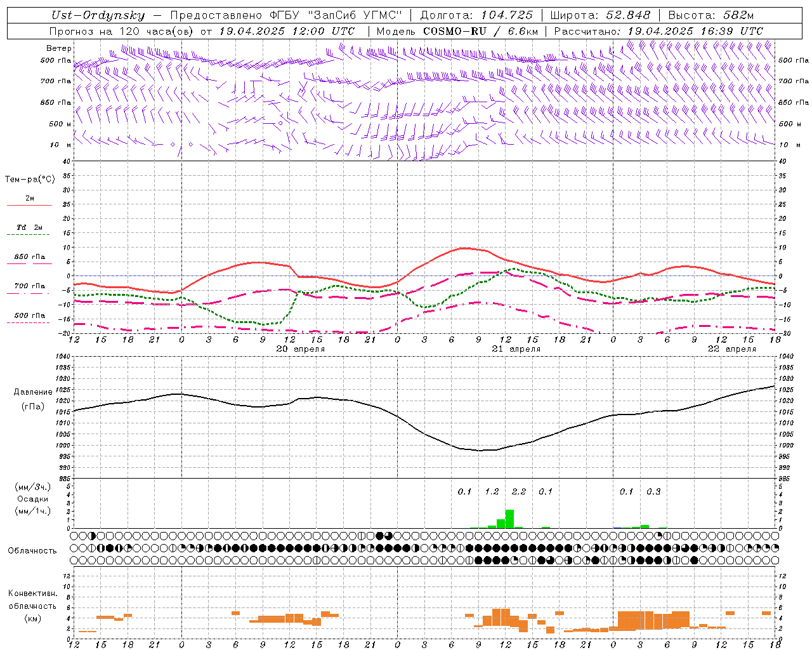Click the (мм/3ч.) precipitation unit label

tap(33, 487)
